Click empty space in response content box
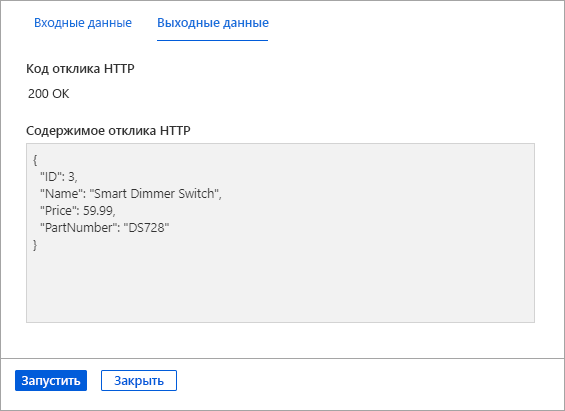 coord(280,285)
